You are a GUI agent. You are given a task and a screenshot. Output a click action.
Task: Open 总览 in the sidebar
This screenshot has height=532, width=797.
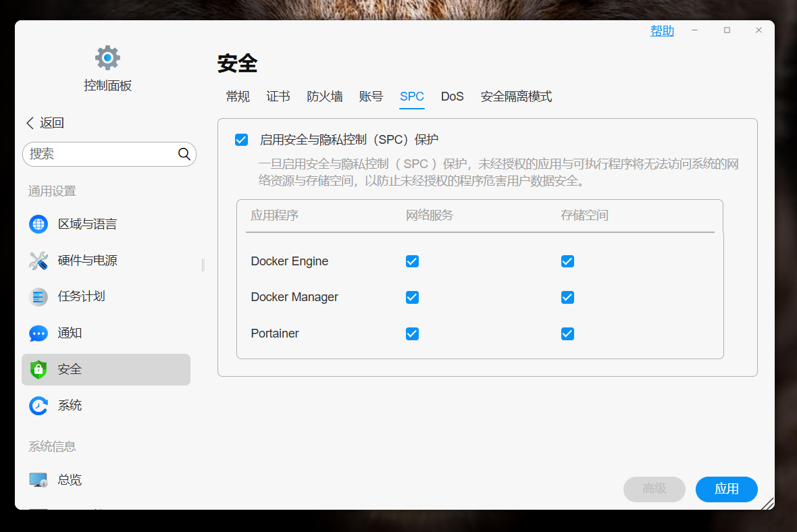click(x=70, y=479)
